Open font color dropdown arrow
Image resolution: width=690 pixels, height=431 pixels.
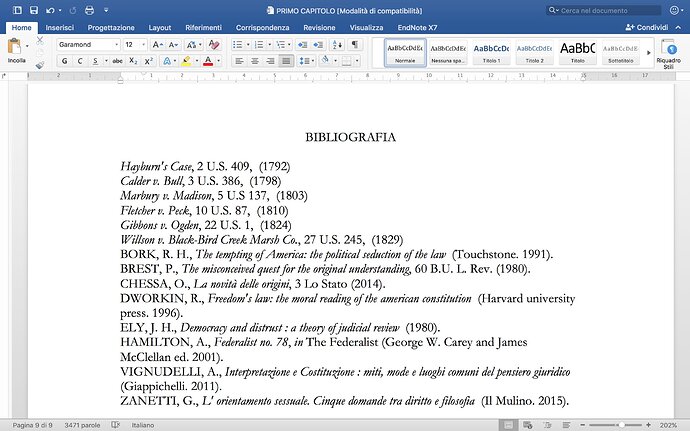[x=219, y=61]
